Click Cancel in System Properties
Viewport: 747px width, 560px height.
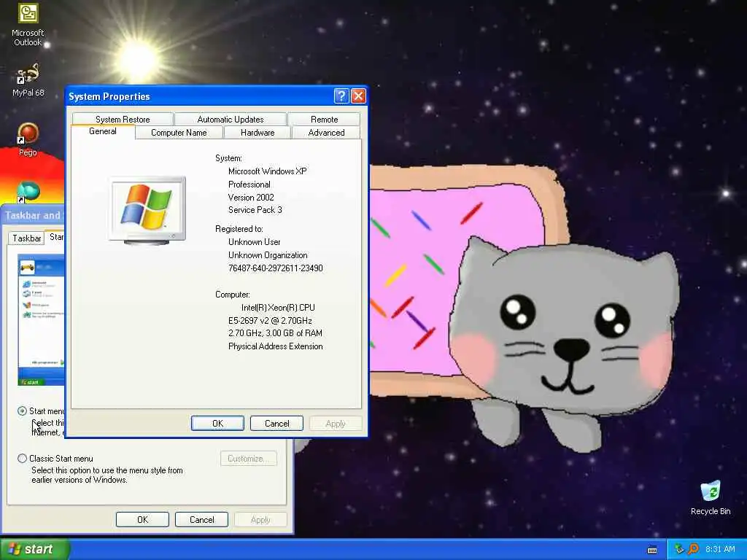click(276, 424)
